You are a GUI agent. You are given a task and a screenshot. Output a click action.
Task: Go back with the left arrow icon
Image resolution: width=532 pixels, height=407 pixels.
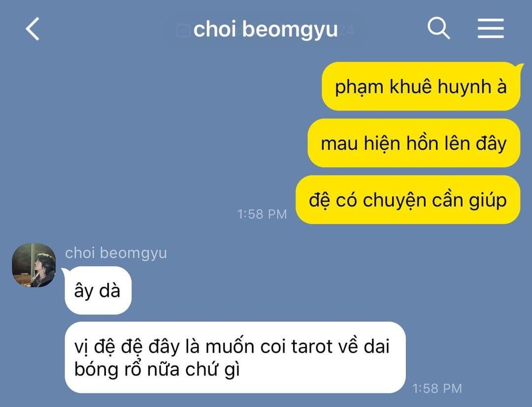tap(33, 29)
